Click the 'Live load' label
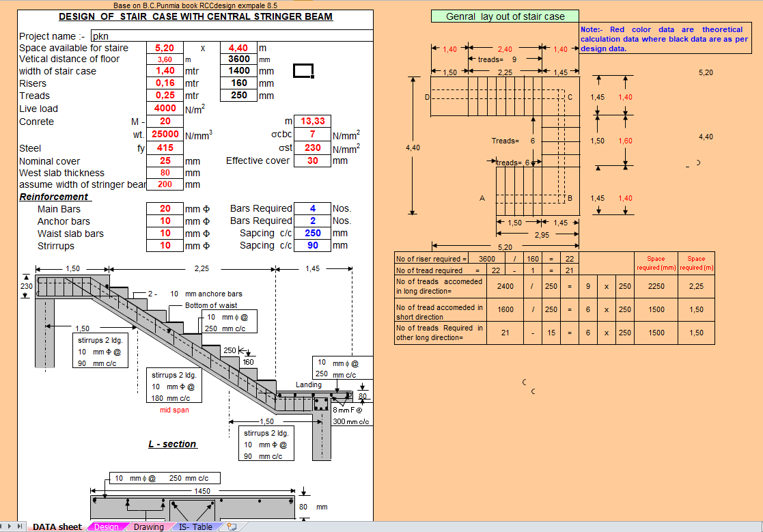763x532 pixels. [x=38, y=109]
